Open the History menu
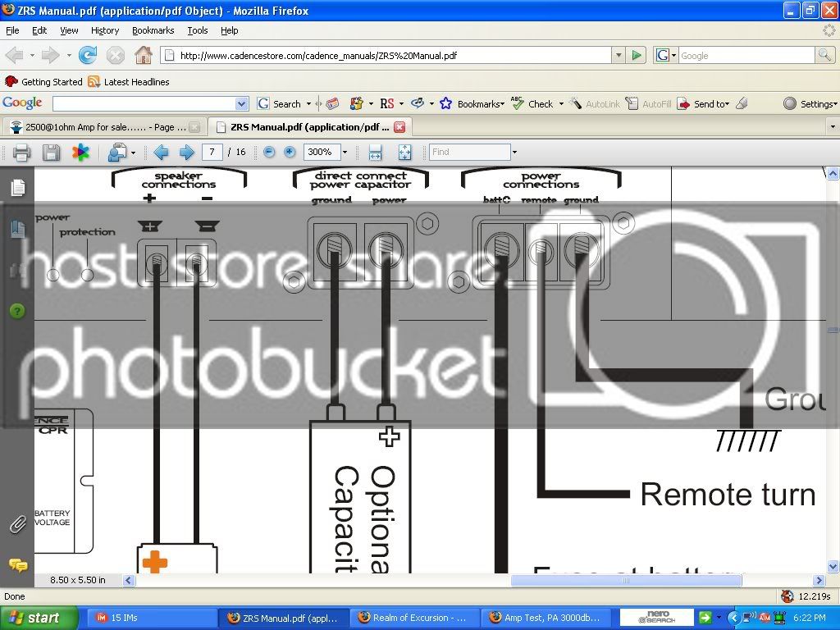The image size is (840, 630). coord(105,30)
